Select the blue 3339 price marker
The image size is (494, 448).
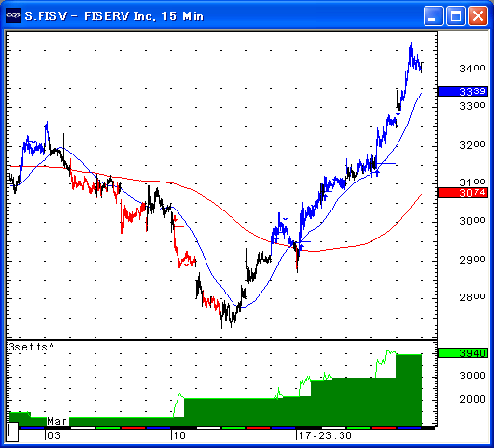(x=463, y=92)
